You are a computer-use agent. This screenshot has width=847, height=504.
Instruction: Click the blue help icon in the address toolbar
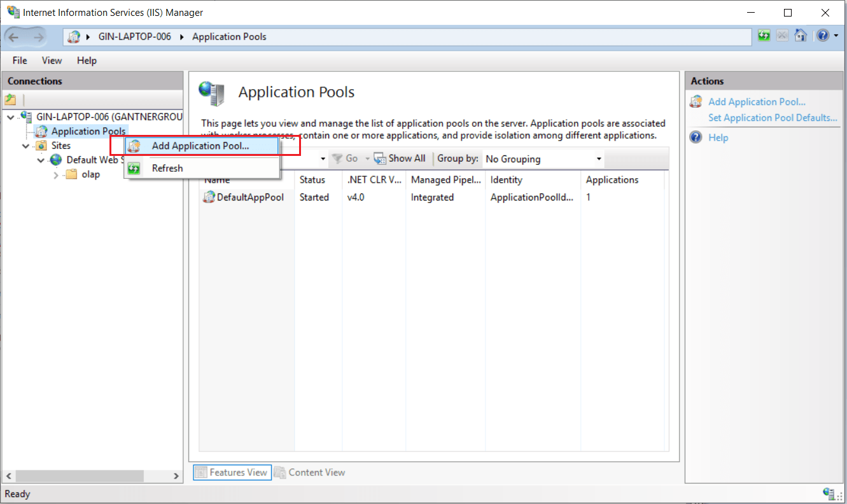[x=823, y=36]
